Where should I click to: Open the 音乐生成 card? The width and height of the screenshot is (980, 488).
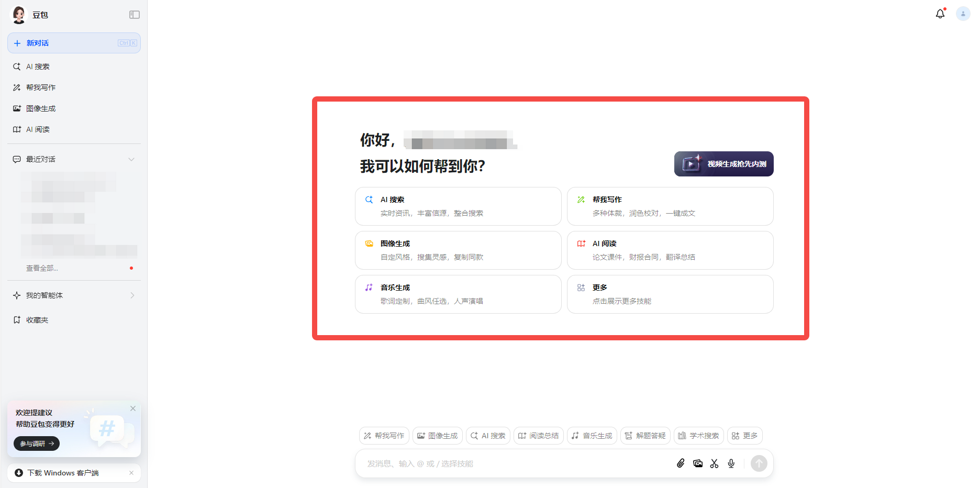458,294
